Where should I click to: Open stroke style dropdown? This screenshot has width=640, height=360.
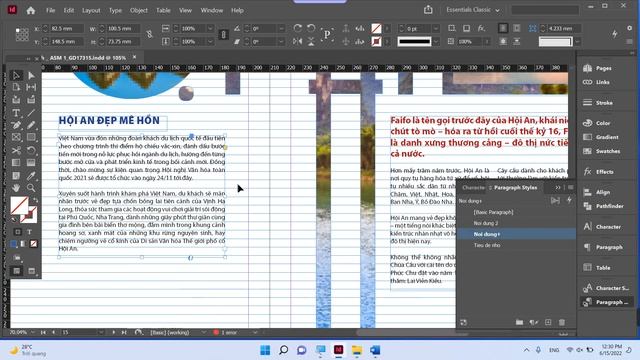point(436,42)
